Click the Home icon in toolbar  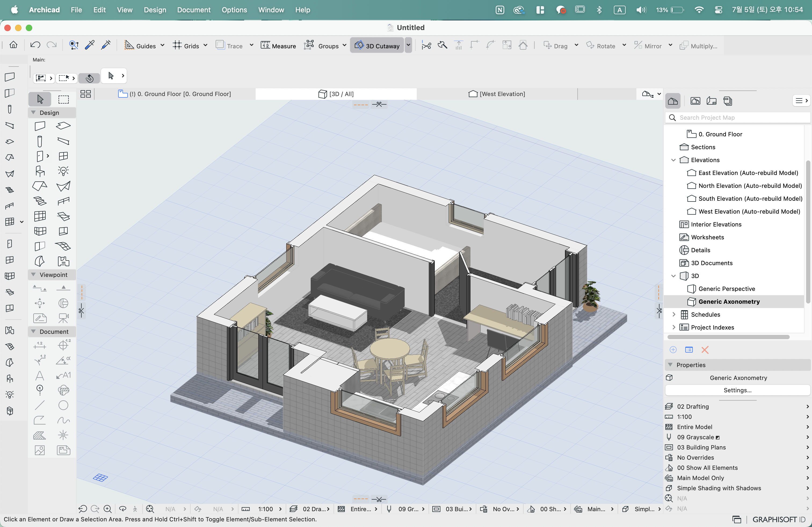13,45
